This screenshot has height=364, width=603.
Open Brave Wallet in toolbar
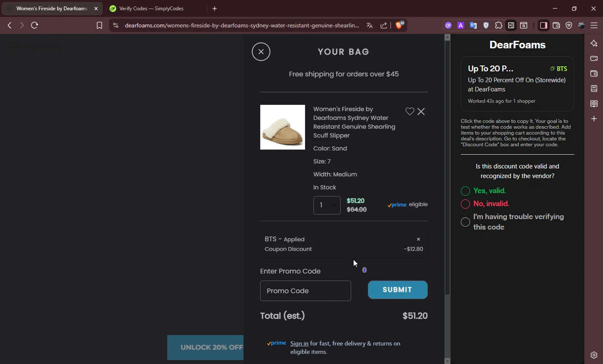click(x=556, y=25)
